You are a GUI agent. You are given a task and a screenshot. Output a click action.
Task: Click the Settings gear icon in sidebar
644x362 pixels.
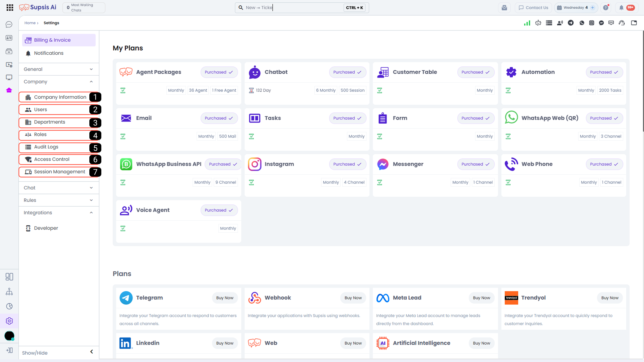(x=9, y=321)
